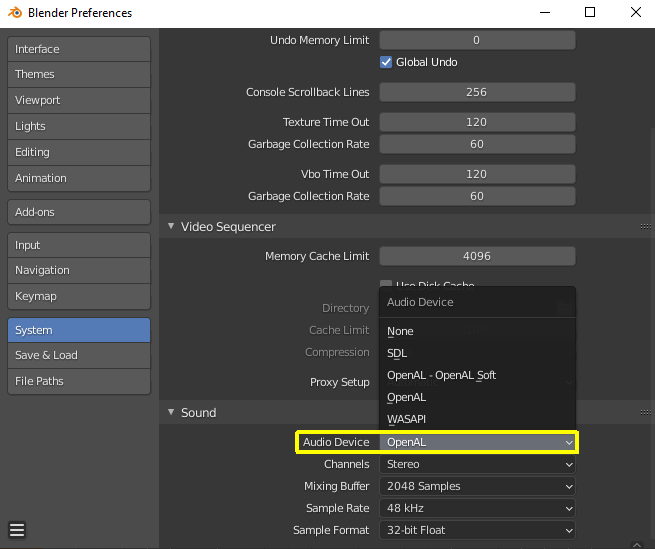Click Garbage Collection Rate under Vbo Time Out
Viewport: 655px width, 549px height.
[477, 196]
